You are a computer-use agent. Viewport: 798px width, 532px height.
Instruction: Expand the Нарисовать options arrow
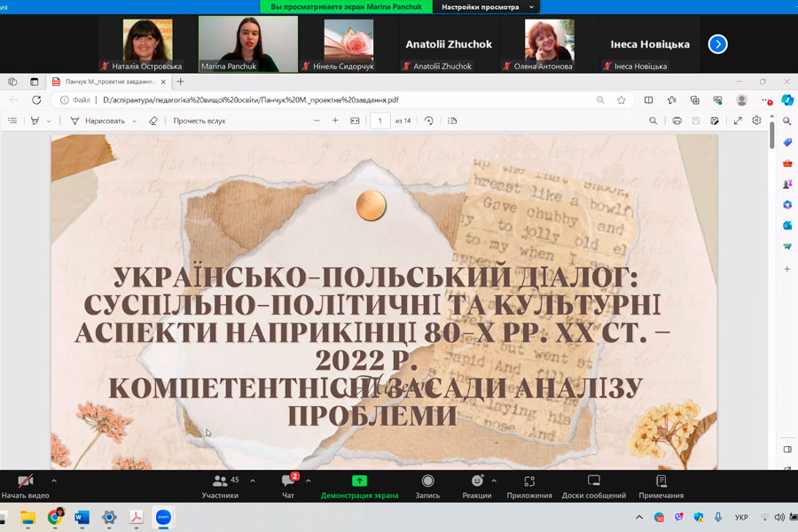coord(135,121)
